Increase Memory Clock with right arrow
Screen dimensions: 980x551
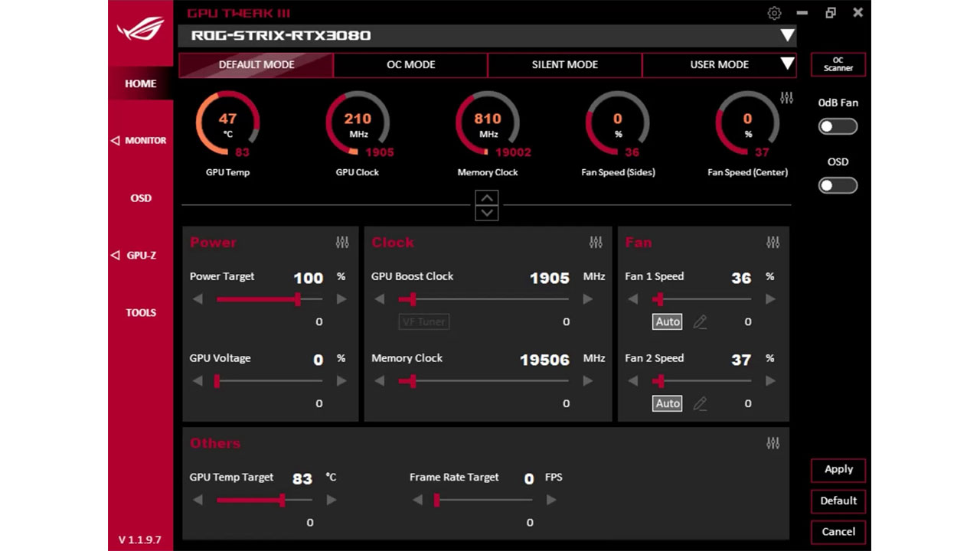pyautogui.click(x=588, y=381)
